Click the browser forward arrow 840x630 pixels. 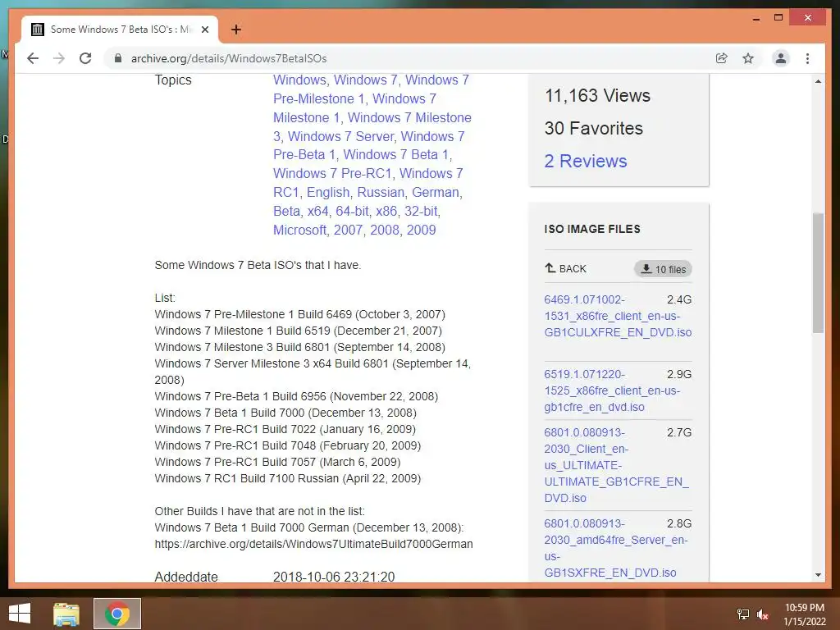[59, 58]
